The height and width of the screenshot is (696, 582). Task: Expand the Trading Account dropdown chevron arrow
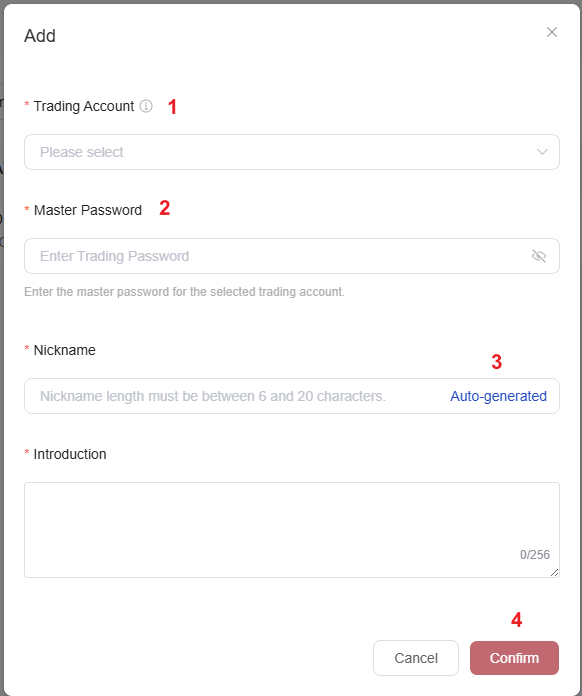[x=542, y=152]
